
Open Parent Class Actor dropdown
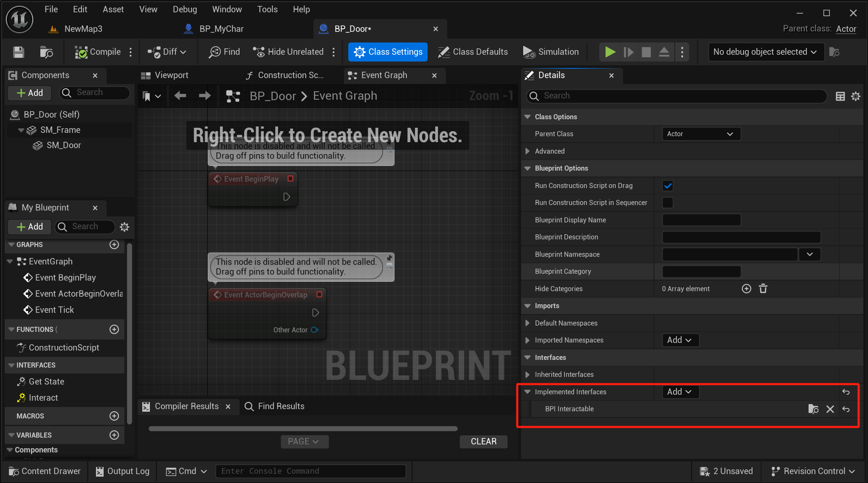click(701, 134)
